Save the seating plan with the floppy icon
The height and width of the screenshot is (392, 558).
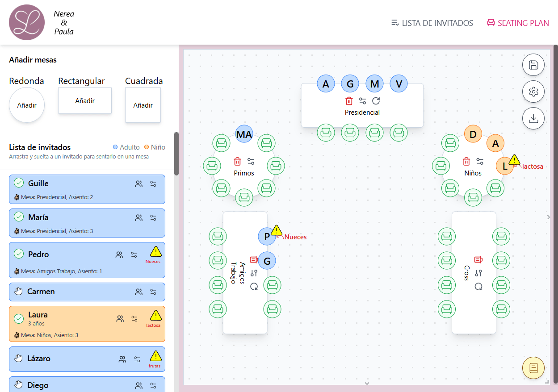click(533, 65)
